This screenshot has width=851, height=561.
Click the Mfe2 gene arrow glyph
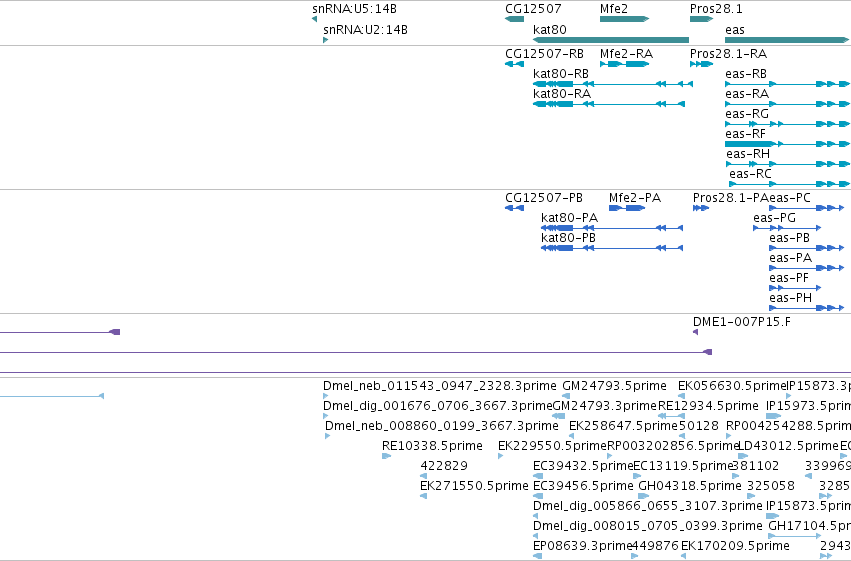(x=624, y=19)
